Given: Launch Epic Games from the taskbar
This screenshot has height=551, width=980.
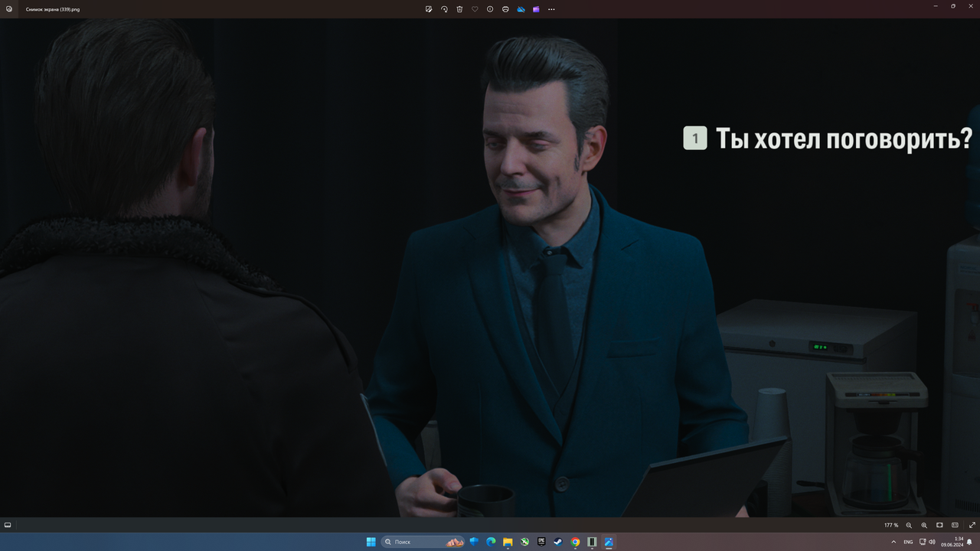Looking at the screenshot, I should click(541, 542).
